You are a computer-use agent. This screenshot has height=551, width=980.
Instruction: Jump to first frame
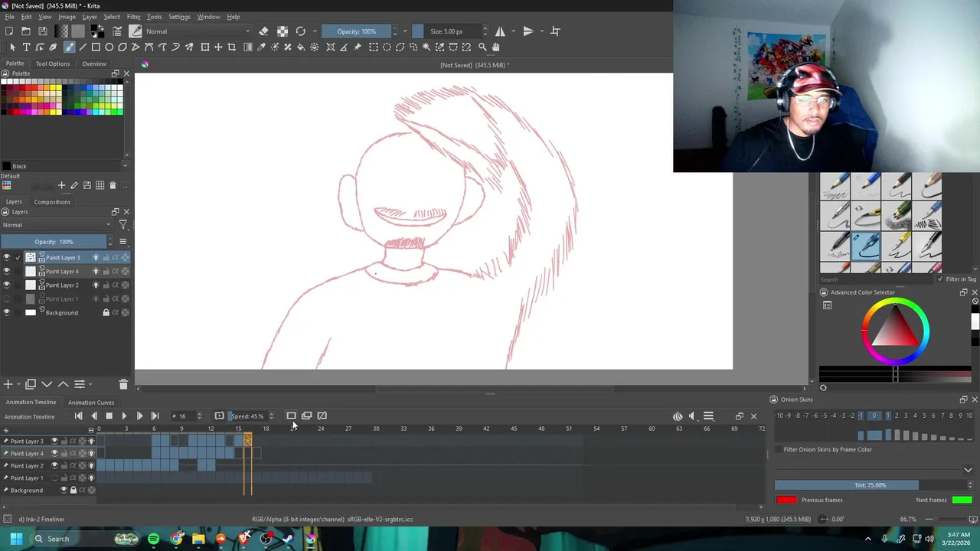click(78, 416)
